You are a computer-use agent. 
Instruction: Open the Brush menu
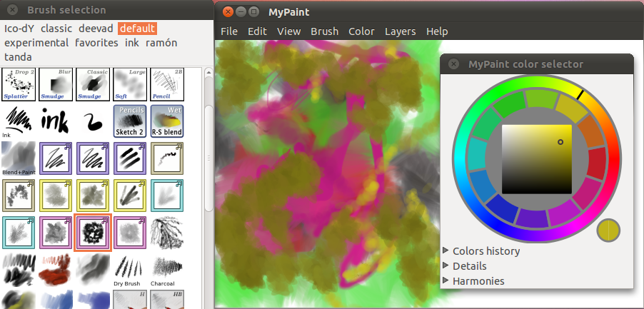tap(324, 31)
